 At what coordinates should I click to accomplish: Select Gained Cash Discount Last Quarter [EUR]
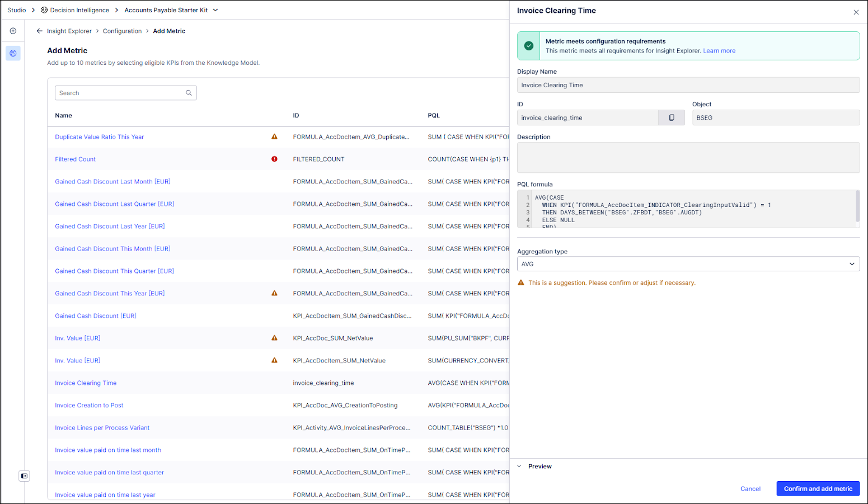pos(114,204)
